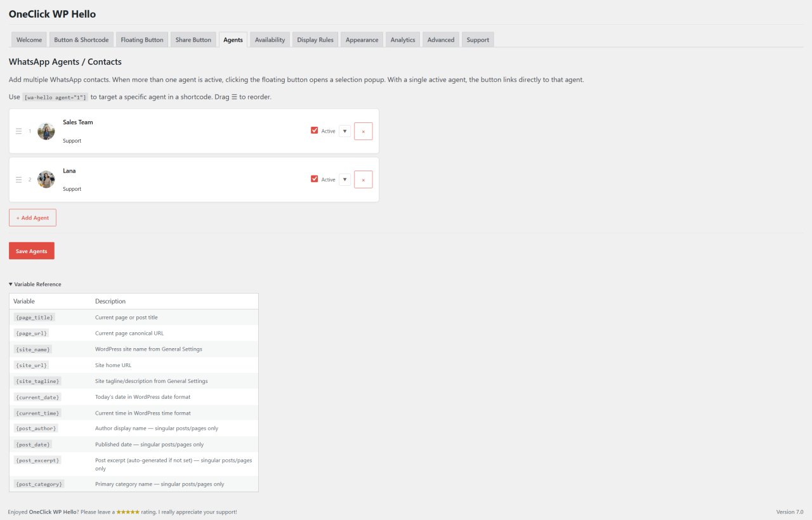Image resolution: width=812 pixels, height=520 pixels.
Task: Switch to Display Rules tab
Action: [x=315, y=39]
